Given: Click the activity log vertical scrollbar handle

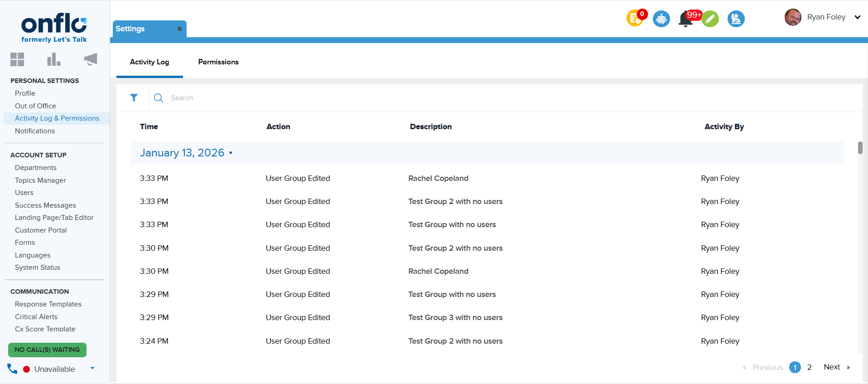Looking at the screenshot, I should pos(860,148).
